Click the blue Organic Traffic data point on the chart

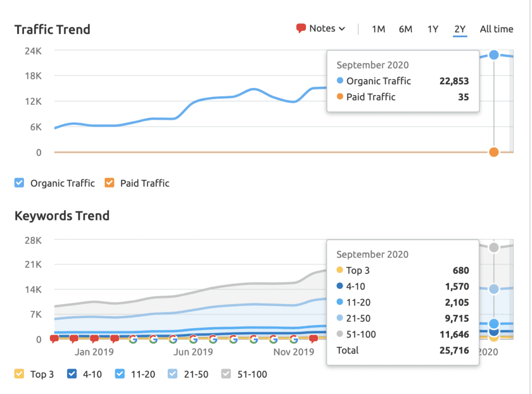pyautogui.click(x=494, y=55)
